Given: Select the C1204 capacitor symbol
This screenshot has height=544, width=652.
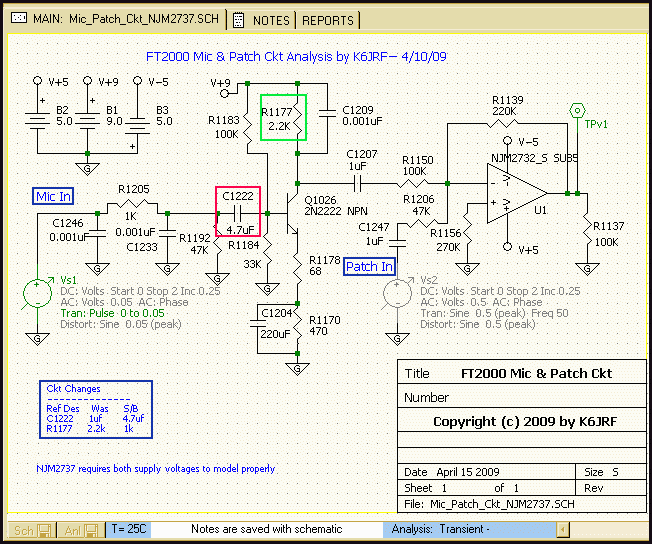Looking at the screenshot, I should [258, 323].
